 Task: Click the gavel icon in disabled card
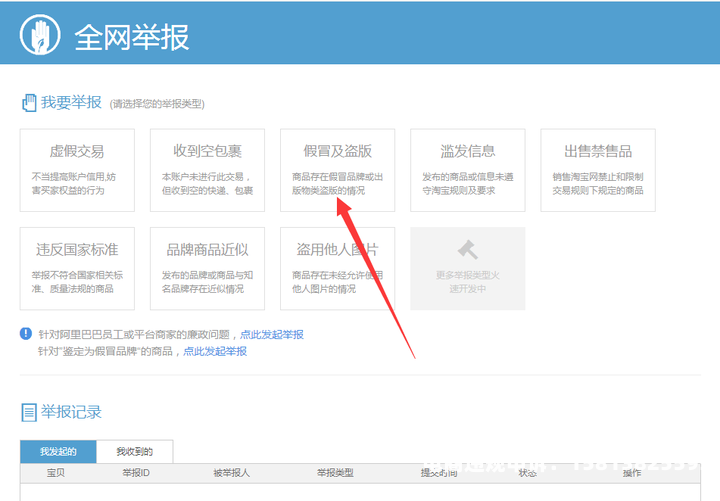point(467,249)
